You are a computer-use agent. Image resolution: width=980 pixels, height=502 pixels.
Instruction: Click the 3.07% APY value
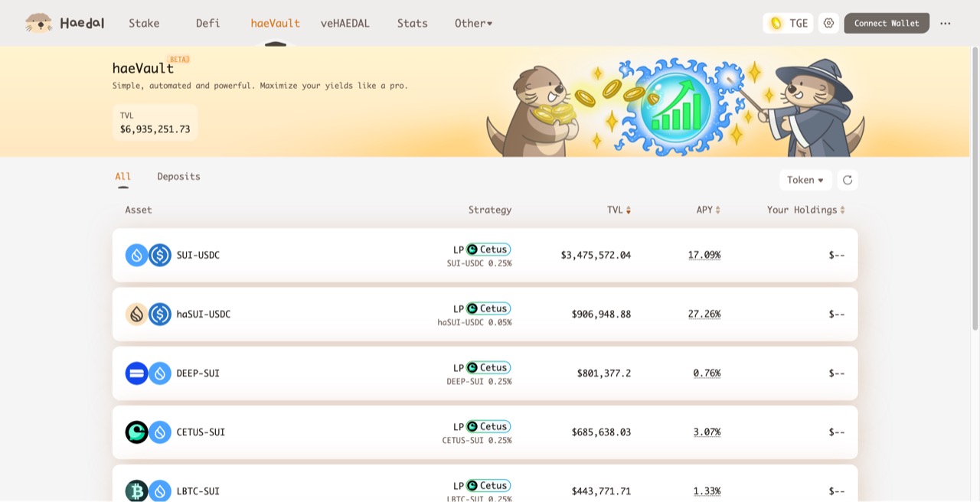(707, 432)
